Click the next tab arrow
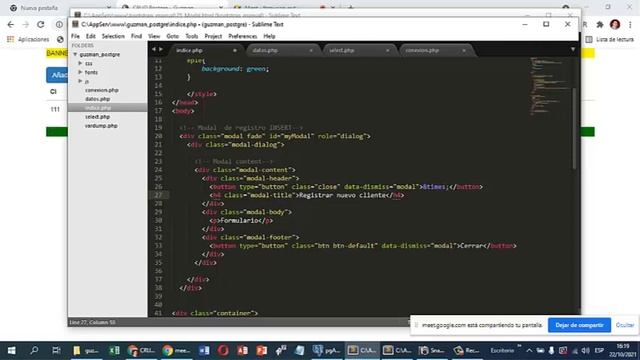This screenshot has width=640, height=360. pyautogui.click(x=161, y=49)
